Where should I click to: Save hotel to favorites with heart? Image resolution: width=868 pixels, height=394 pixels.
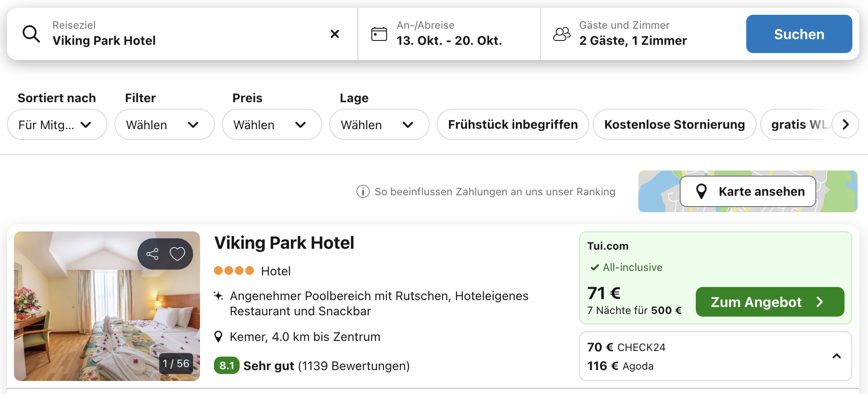point(177,254)
